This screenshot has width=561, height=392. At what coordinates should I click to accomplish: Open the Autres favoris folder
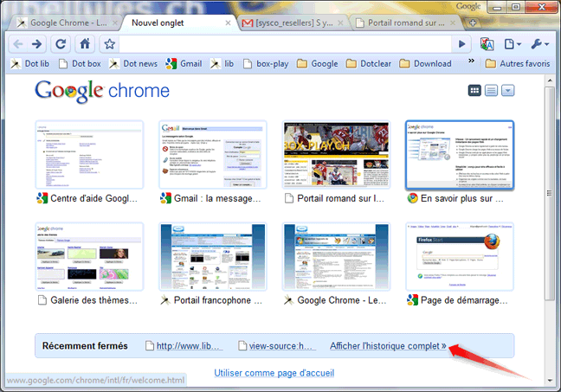click(x=518, y=64)
